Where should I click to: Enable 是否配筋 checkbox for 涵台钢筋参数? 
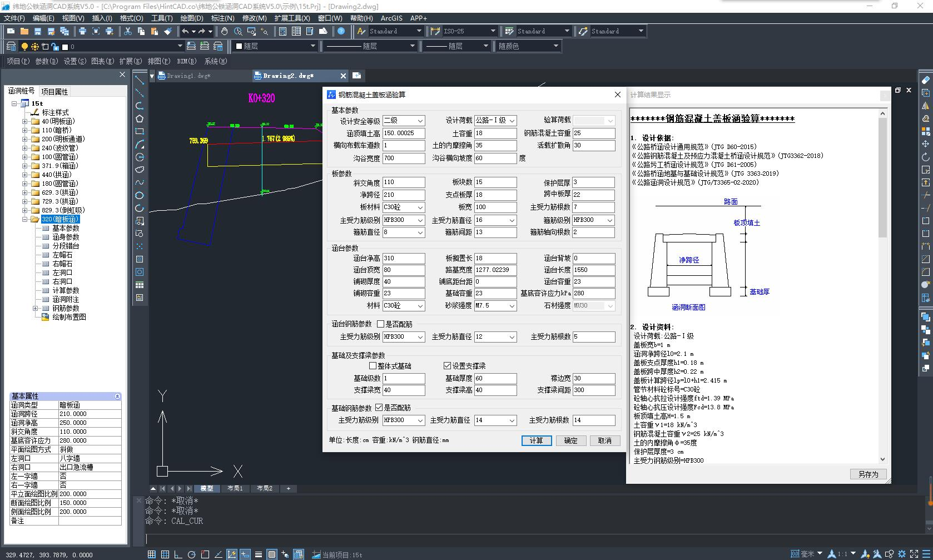point(381,324)
